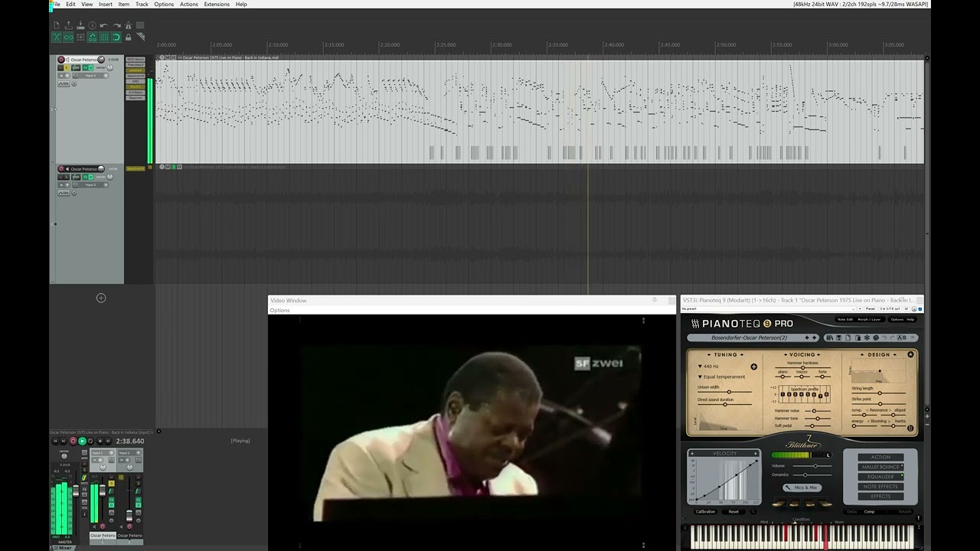Image resolution: width=980 pixels, height=551 pixels.
Task: Click the master track volume fader
Action: tap(76, 491)
